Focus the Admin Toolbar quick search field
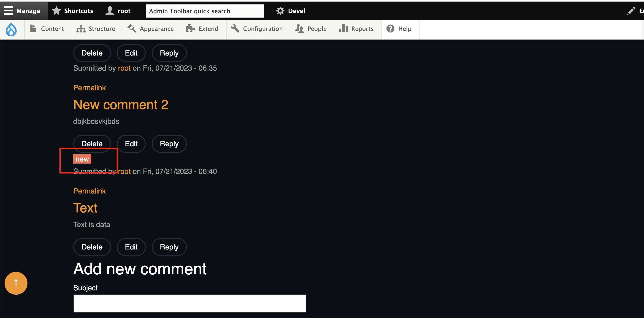The image size is (644, 318). point(205,11)
